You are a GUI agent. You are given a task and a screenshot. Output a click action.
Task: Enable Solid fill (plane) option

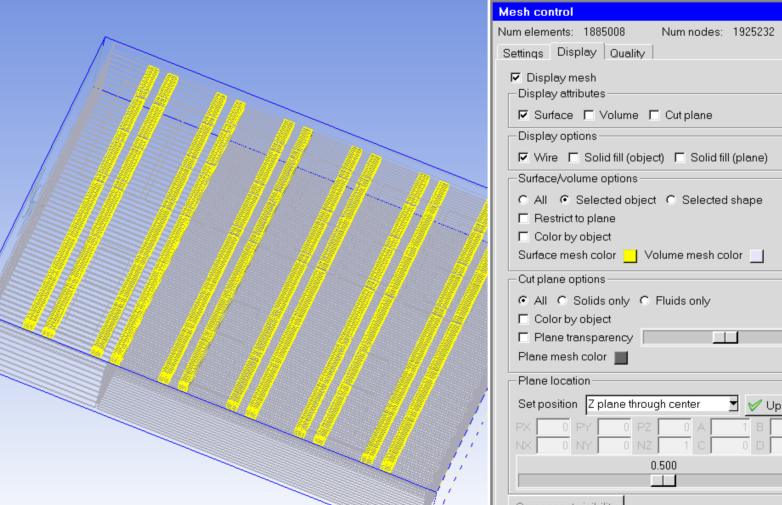point(680,158)
